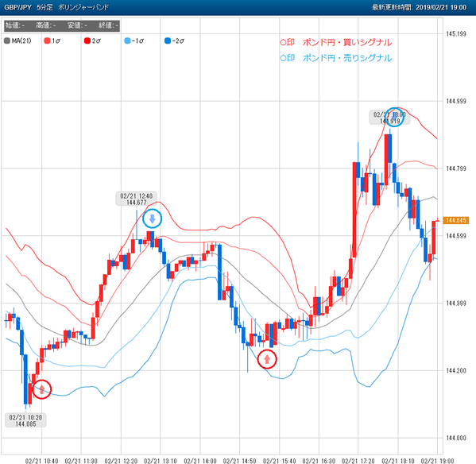Click the 02/21 18:00 144.919 peak label
Image resolution: width=476 pixels, height=464 pixels.
click(389, 118)
